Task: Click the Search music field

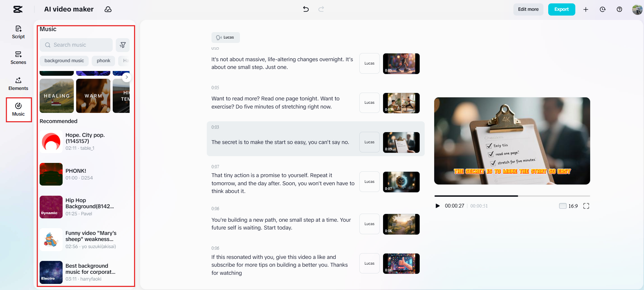Action: click(x=76, y=45)
